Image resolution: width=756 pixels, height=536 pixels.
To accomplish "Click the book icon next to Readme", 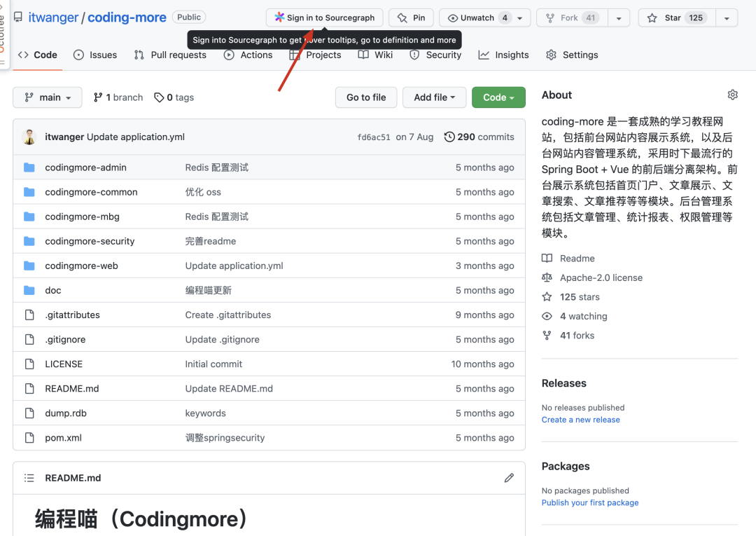I will coord(547,258).
